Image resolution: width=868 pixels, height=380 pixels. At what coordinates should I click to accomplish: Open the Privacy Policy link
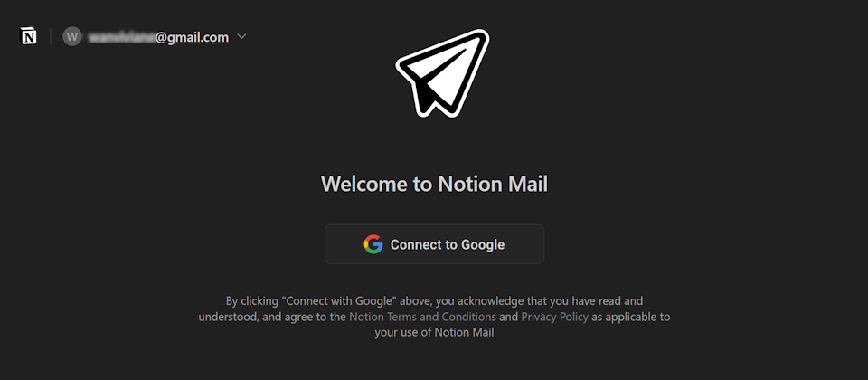point(554,317)
